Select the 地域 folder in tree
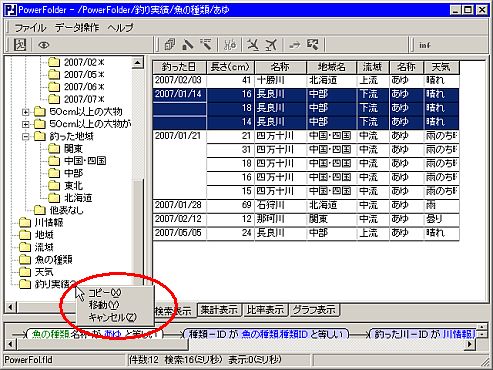Image resolution: width=493 pixels, height=370 pixels. click(44, 235)
